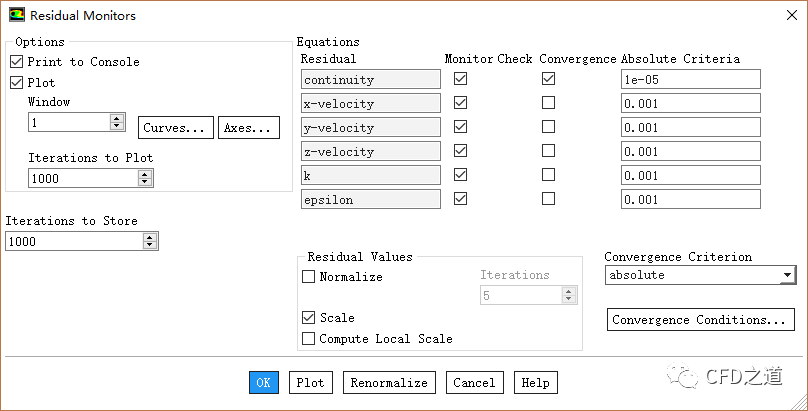
Task: Click the k Absolute Criteria field
Action: (x=690, y=175)
